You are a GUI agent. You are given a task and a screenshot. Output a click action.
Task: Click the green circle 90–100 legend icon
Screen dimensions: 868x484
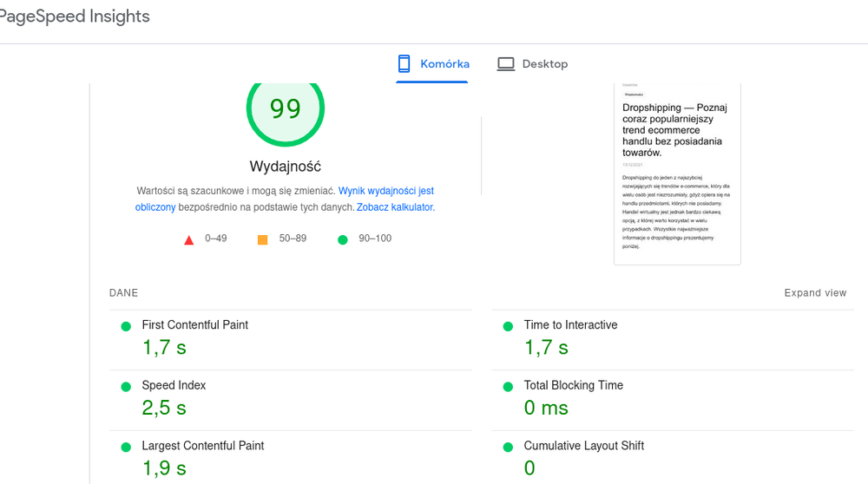pyautogui.click(x=342, y=239)
